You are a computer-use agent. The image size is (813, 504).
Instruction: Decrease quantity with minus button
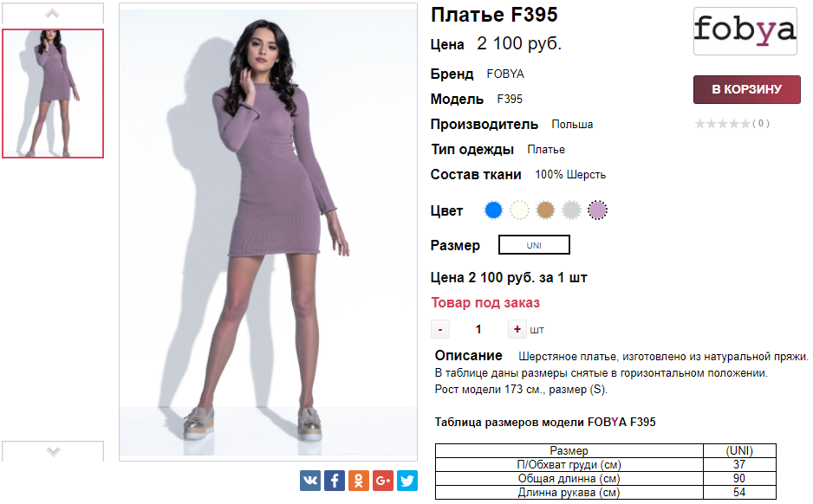point(440,329)
